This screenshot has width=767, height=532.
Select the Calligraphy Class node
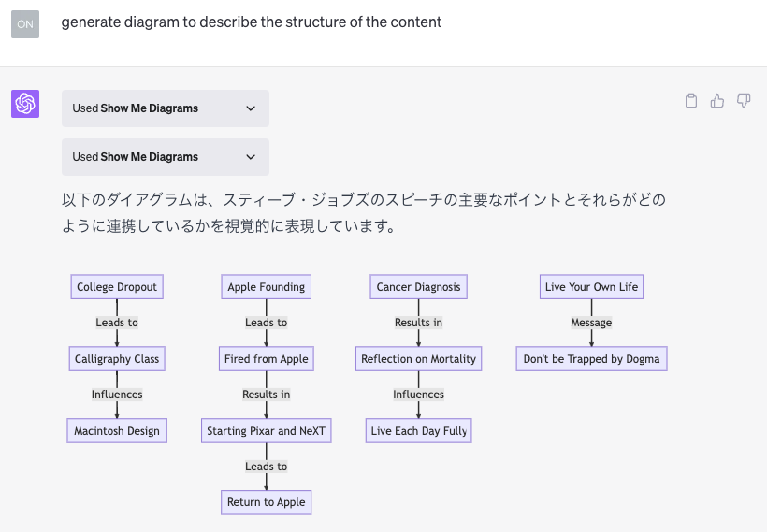pyautogui.click(x=117, y=359)
